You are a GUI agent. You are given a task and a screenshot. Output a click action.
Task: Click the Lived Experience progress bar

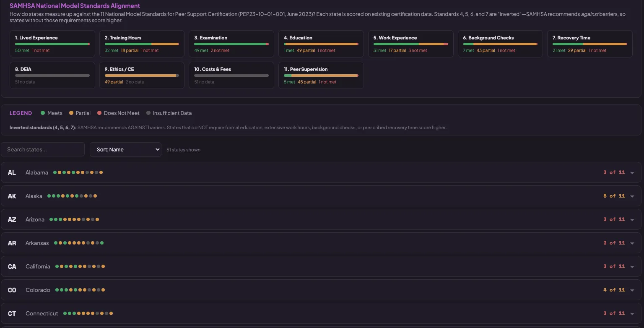tap(52, 44)
